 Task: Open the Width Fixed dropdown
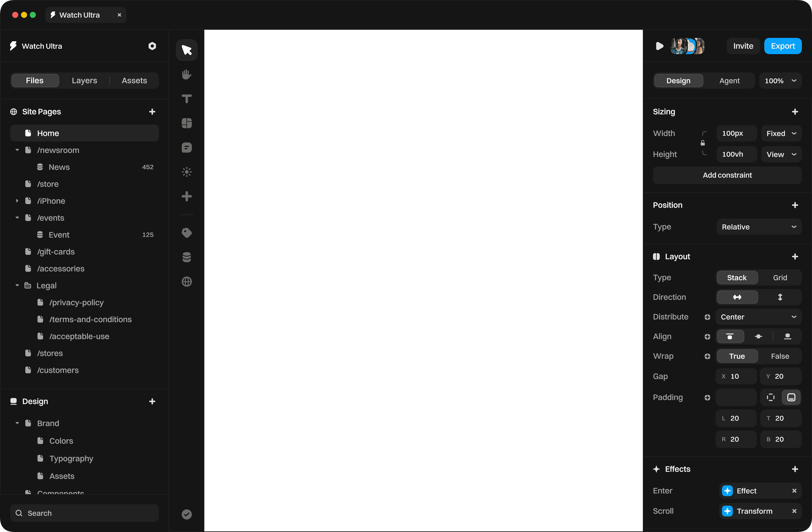point(781,133)
